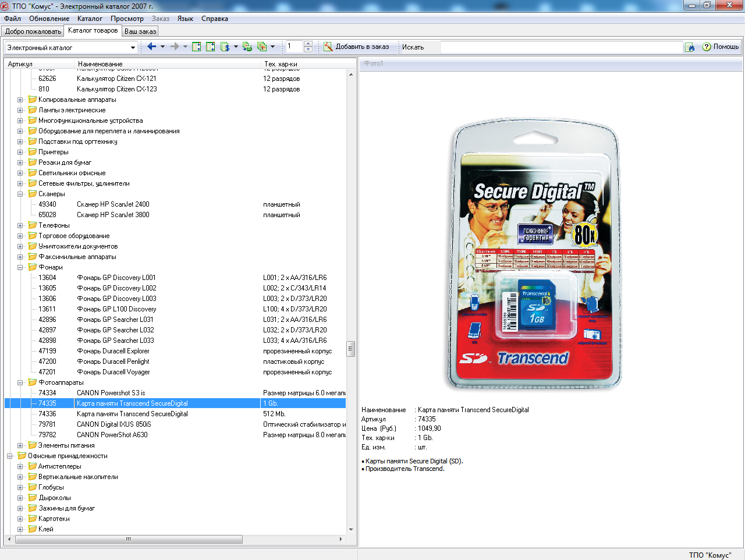Collapse the Фотоаппараты folder
This screenshot has height=560, width=745.
pyautogui.click(x=20, y=382)
